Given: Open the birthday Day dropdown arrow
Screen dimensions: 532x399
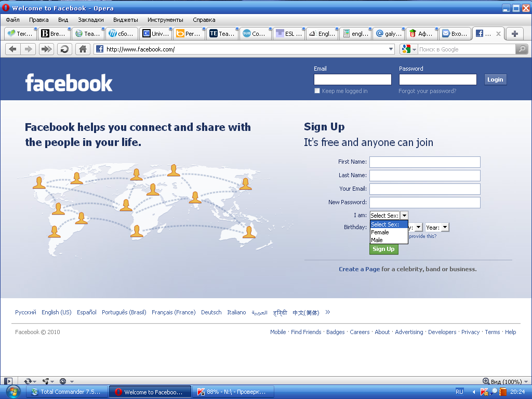Looking at the screenshot, I should (x=419, y=228).
